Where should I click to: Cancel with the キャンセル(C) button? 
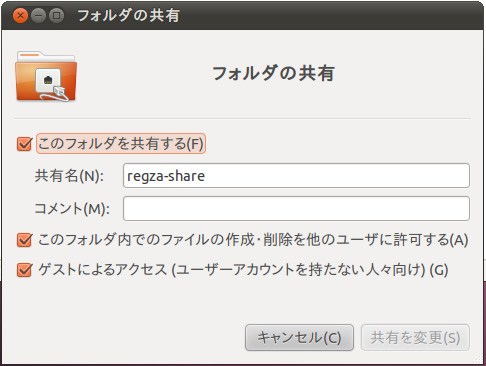coord(299,337)
